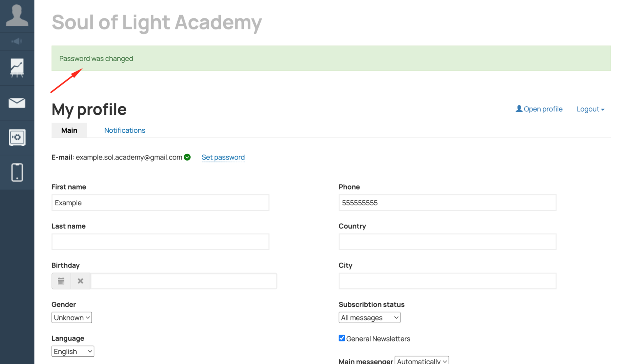This screenshot has height=364, width=643.
Task: Open the mail envelope icon
Action: pyautogui.click(x=17, y=103)
